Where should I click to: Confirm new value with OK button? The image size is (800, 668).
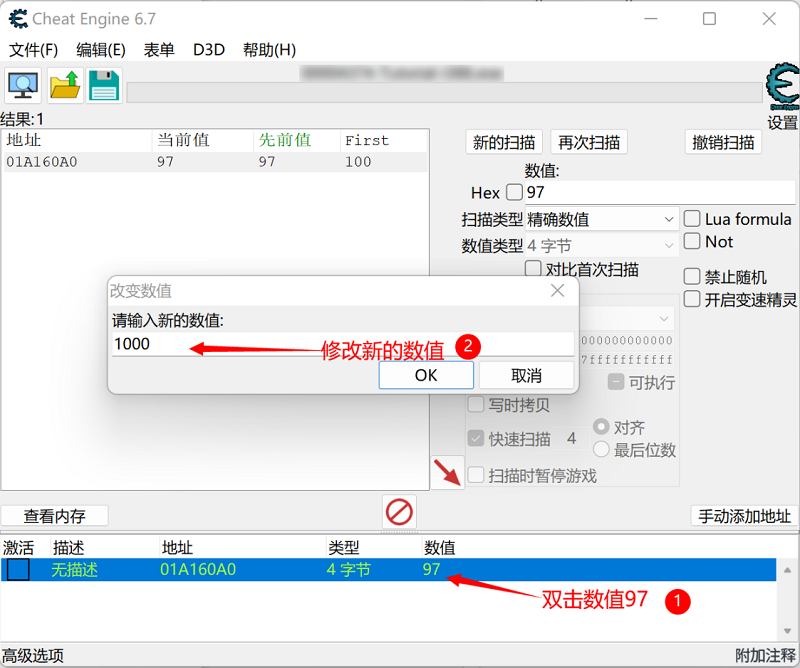(425, 375)
